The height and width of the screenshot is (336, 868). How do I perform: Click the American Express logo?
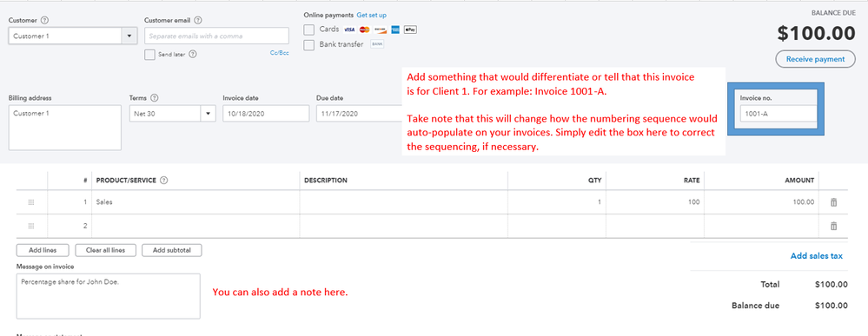tap(395, 30)
